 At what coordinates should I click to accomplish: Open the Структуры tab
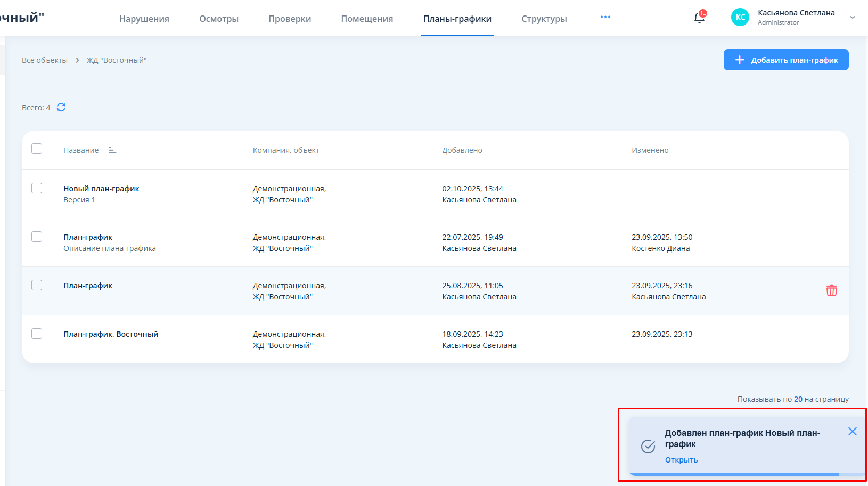544,19
